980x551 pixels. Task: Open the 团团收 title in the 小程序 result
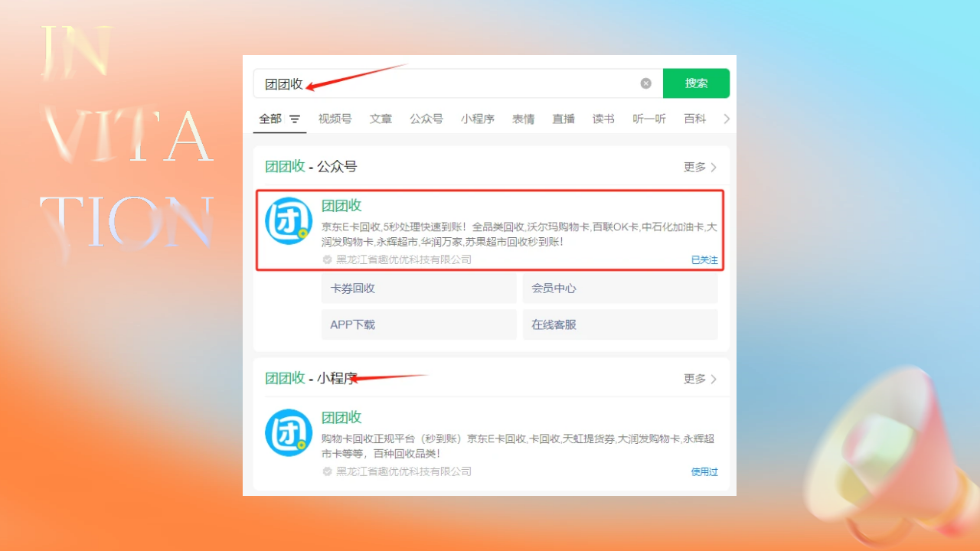coord(341,417)
